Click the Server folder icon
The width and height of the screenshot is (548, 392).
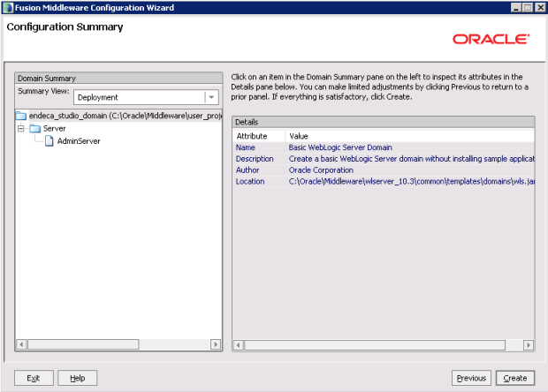coord(35,128)
